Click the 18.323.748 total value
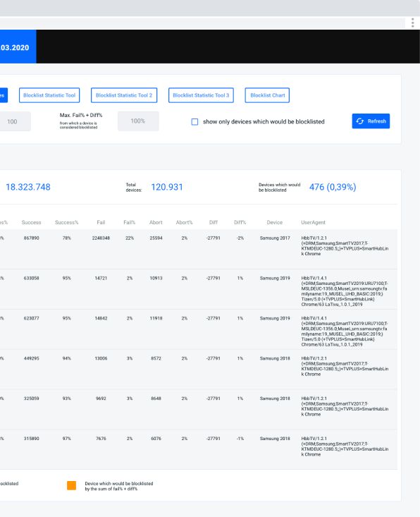 [28, 187]
